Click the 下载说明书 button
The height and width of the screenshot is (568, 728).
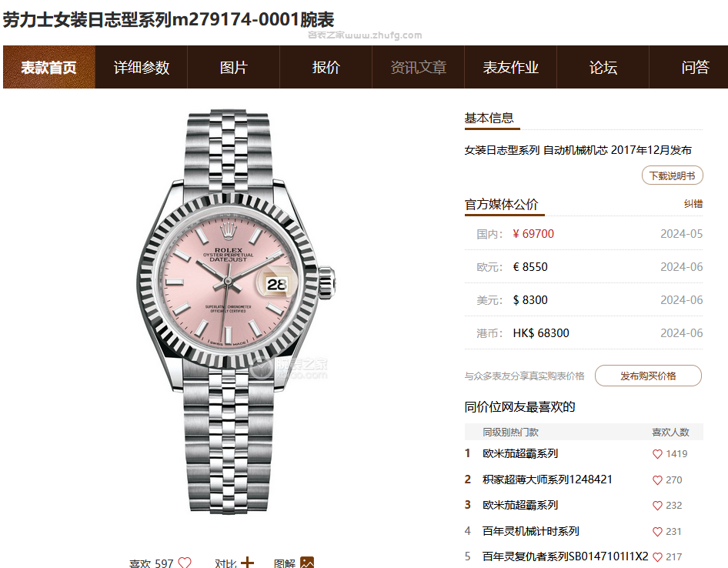click(673, 175)
